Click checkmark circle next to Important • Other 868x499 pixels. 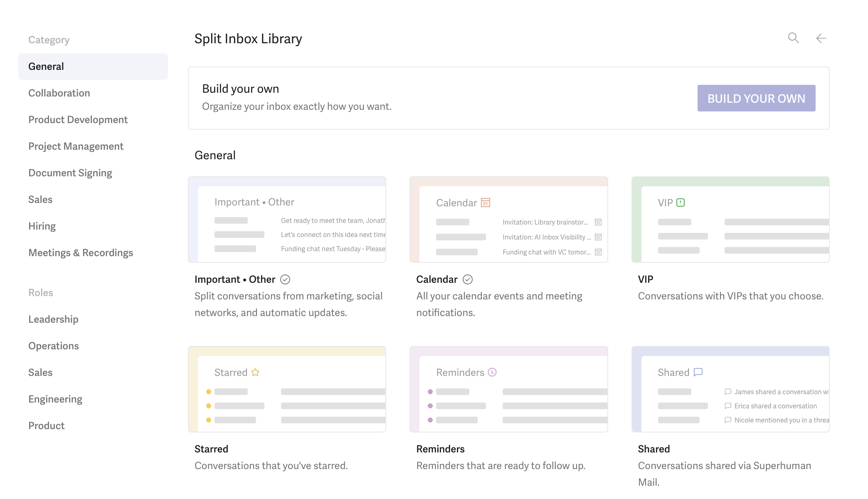coord(285,279)
